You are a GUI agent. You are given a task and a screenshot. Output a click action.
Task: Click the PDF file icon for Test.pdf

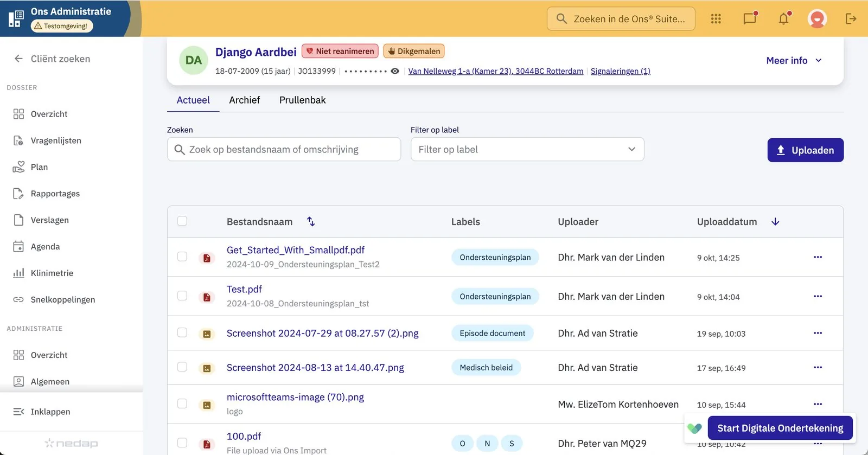(207, 297)
